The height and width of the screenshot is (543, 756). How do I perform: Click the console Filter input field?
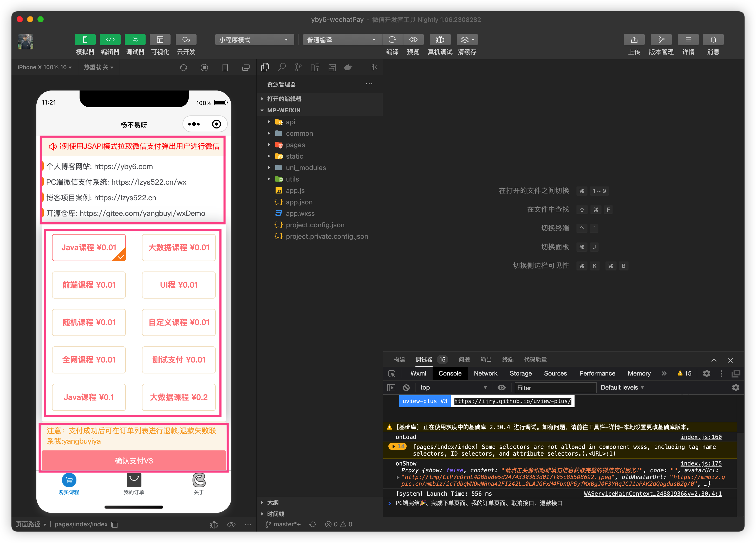coord(555,387)
